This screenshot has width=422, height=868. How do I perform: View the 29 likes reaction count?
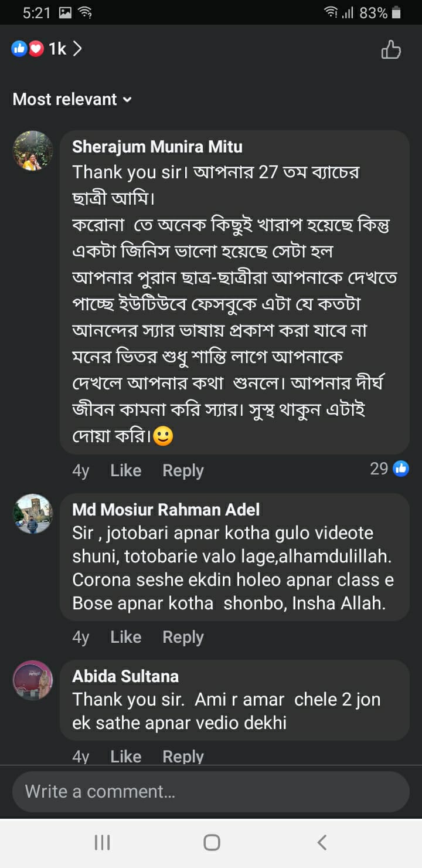pyautogui.click(x=389, y=469)
